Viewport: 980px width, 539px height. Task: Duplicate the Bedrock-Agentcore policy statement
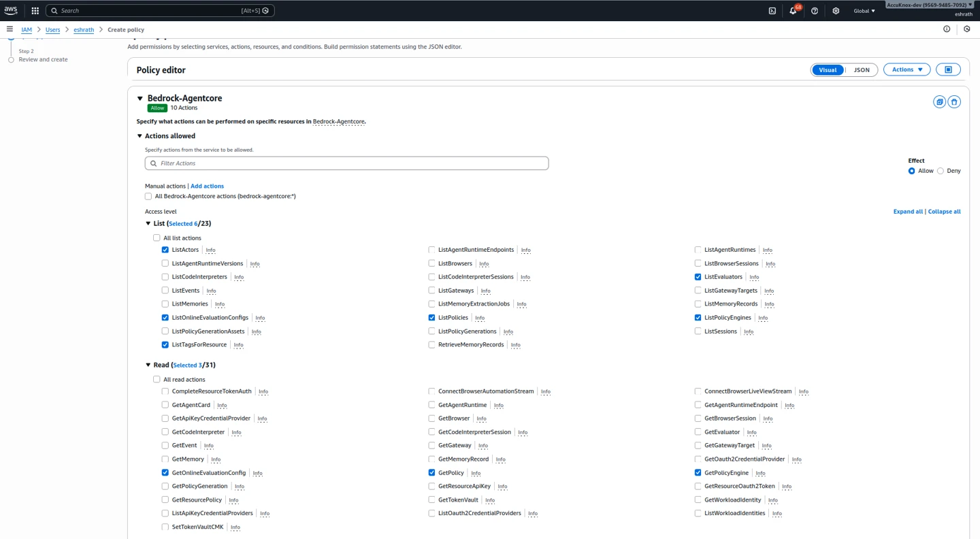[x=939, y=101]
